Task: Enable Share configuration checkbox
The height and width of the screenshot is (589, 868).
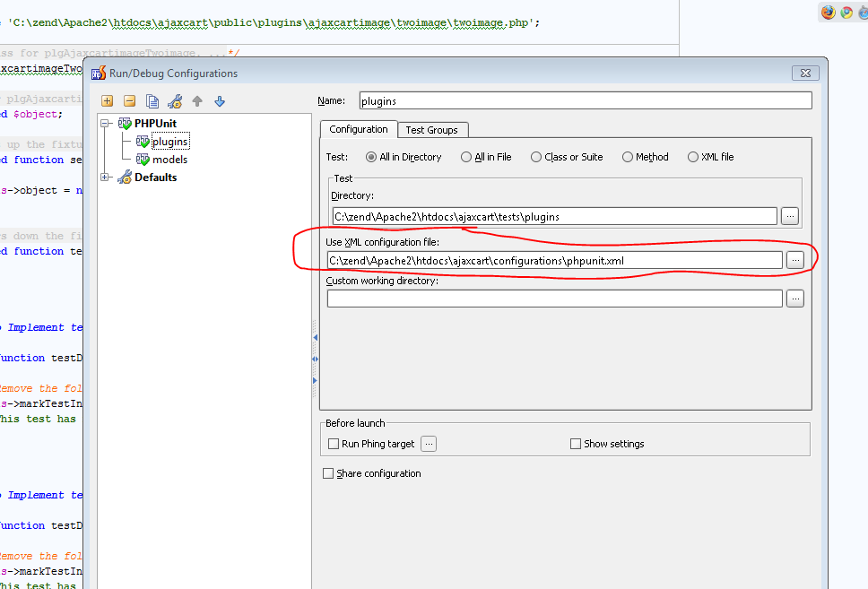Action: [x=327, y=473]
